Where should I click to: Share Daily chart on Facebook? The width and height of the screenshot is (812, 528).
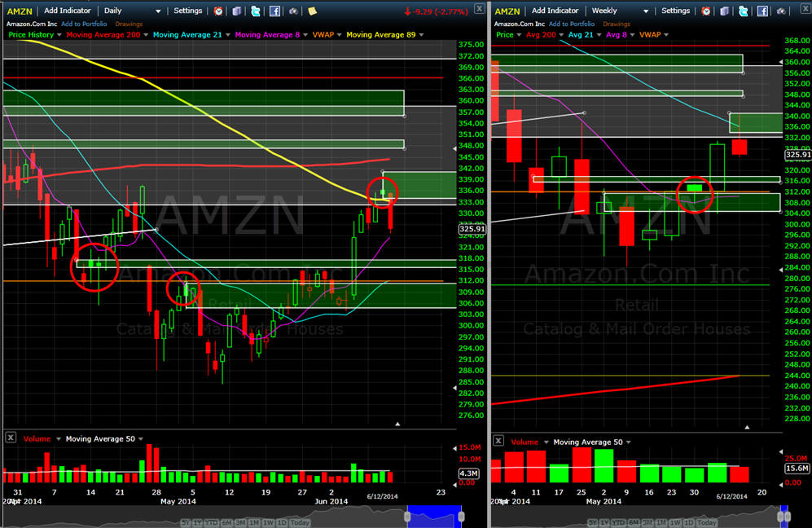pyautogui.click(x=274, y=11)
